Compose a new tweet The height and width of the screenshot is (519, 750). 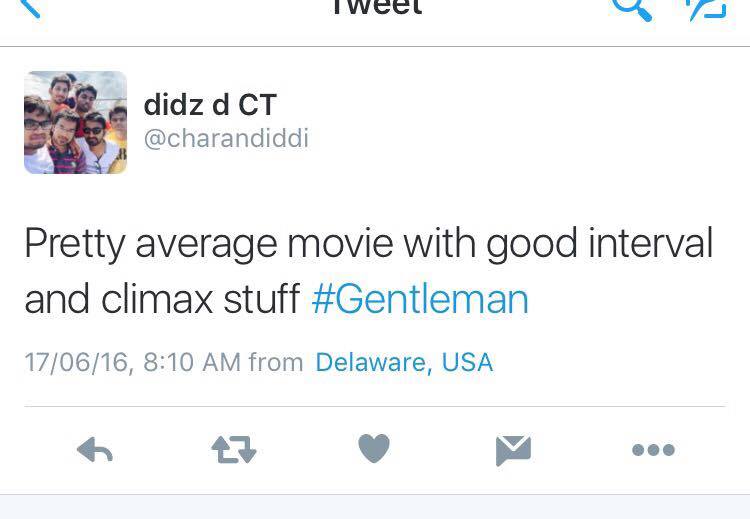tap(706, 8)
